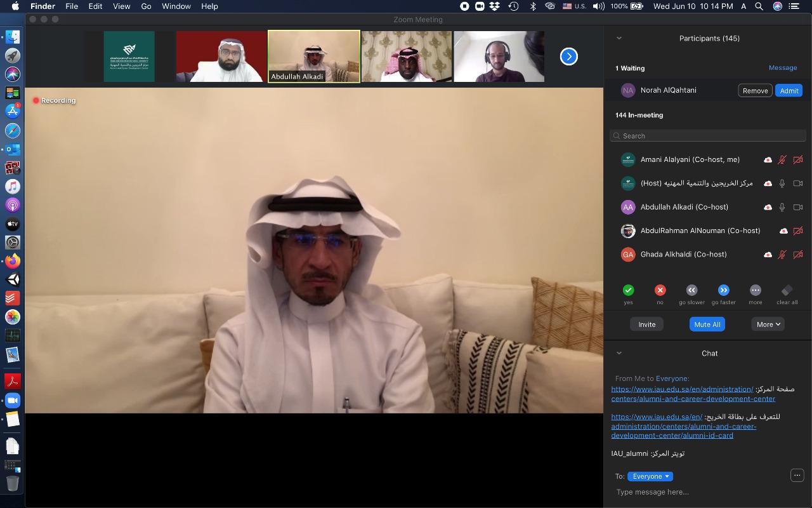Viewport: 812px width, 508px height.
Task: Admit Norah AlQahtani to the meeting
Action: point(789,91)
